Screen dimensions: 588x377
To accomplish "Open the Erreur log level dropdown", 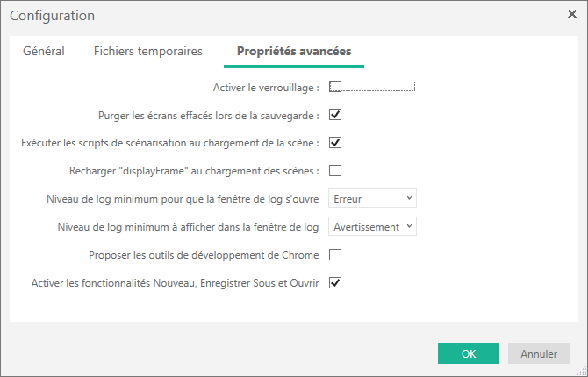I will [x=372, y=199].
